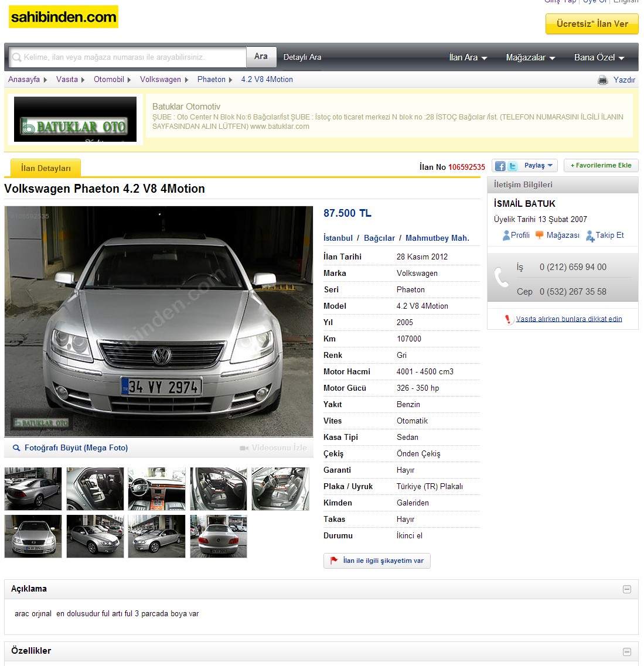The width and height of the screenshot is (644, 666).
Task: Open the Paylaş share dropdown
Action: coord(538,166)
